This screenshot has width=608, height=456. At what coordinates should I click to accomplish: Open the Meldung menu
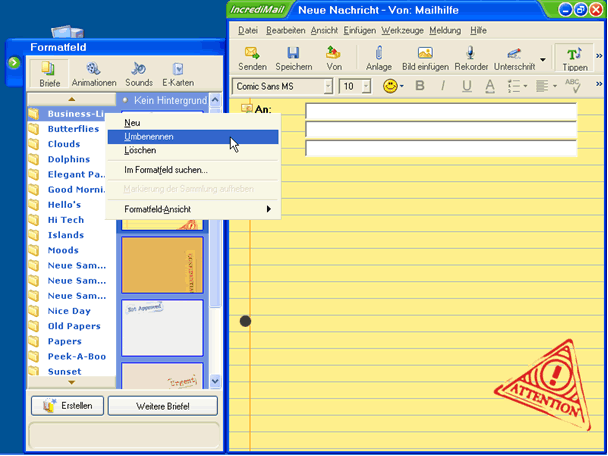[x=445, y=30]
